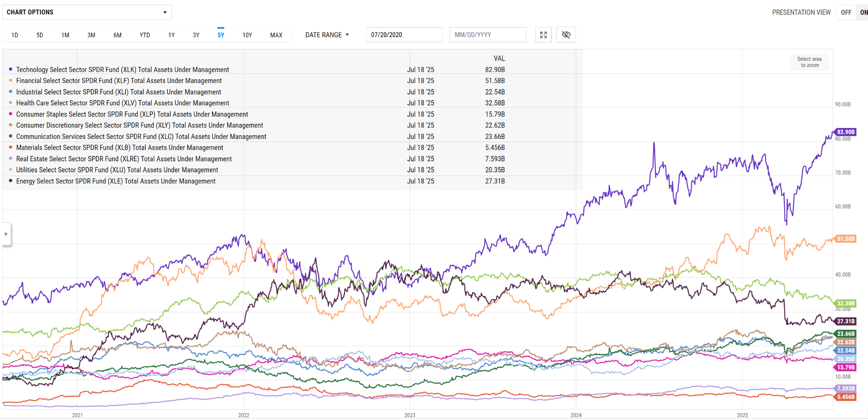The width and height of the screenshot is (868, 419).
Task: Click the 90.00B y-axis label
Action: (x=843, y=104)
